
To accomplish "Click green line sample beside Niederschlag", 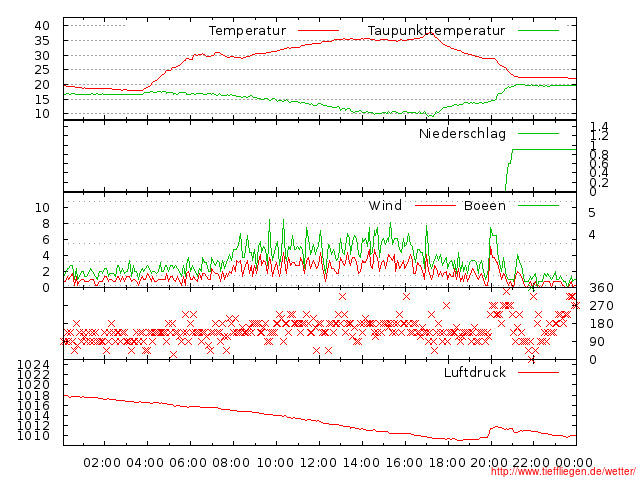I will (x=538, y=133).
